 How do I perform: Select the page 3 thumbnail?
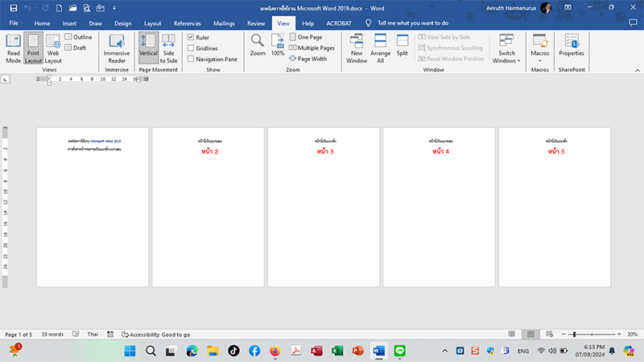323,207
